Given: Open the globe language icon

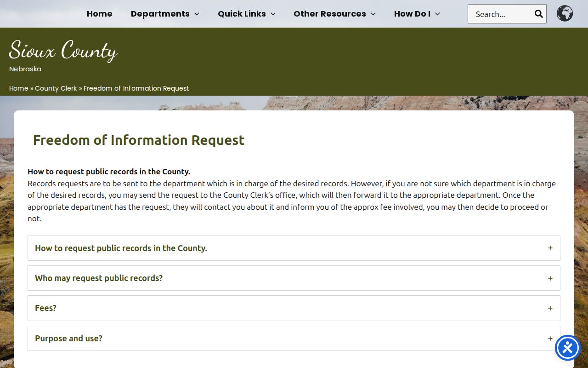Looking at the screenshot, I should pyautogui.click(x=565, y=13).
